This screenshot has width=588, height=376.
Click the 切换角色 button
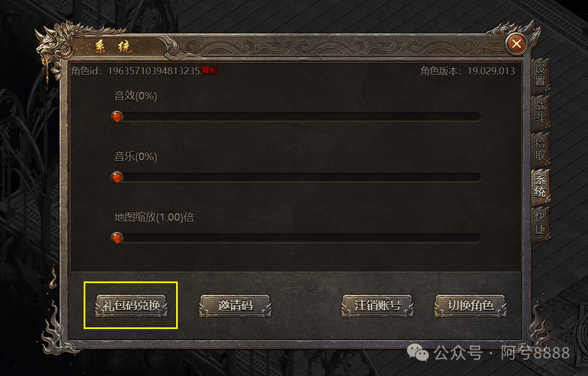[470, 305]
